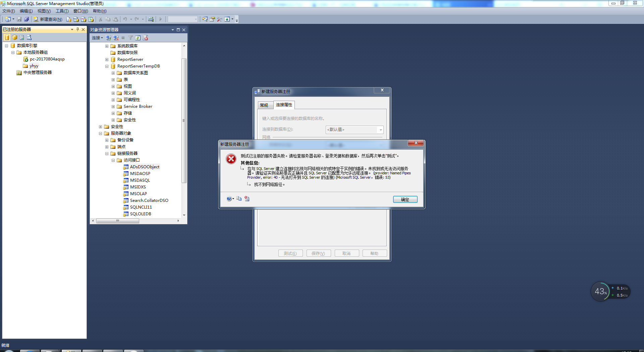The image size is (644, 352).
Task: Click the 帮助 button in registration dialog
Action: (x=375, y=253)
